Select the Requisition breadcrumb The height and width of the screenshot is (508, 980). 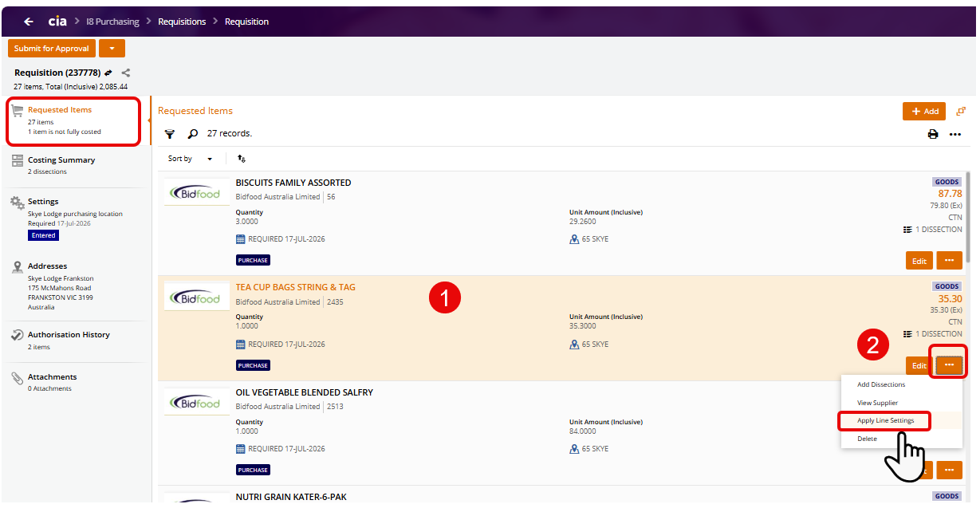(x=246, y=22)
